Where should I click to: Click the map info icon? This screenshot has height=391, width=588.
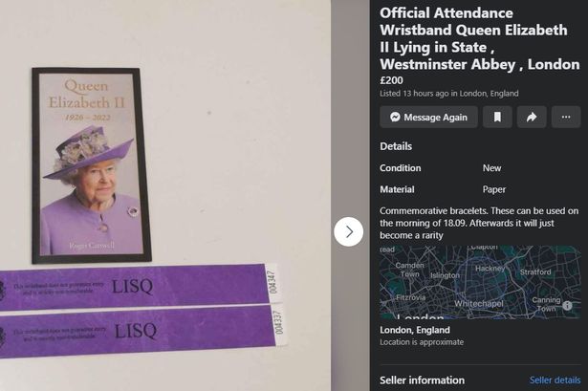[567, 305]
